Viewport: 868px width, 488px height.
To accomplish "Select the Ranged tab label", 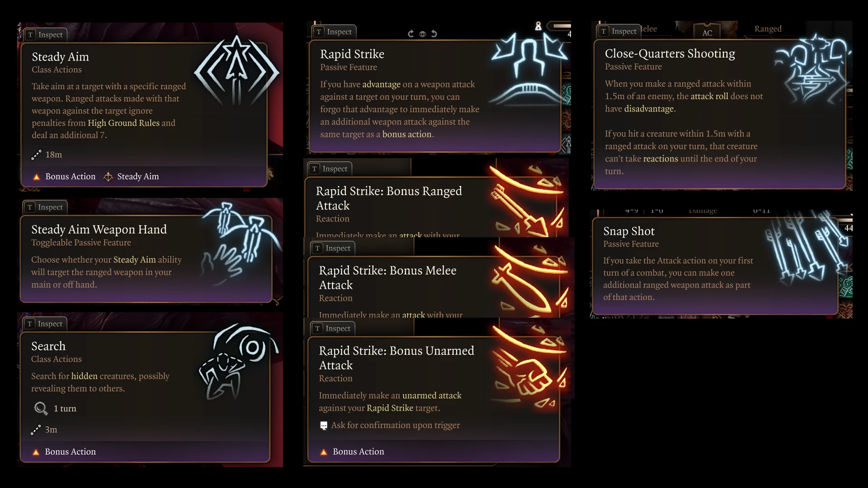I will 768,29.
